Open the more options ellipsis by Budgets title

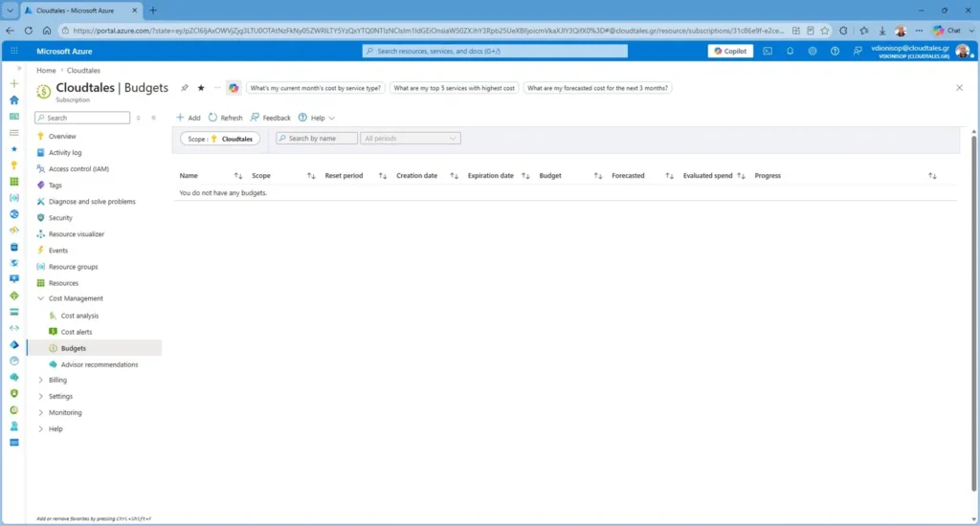click(217, 88)
